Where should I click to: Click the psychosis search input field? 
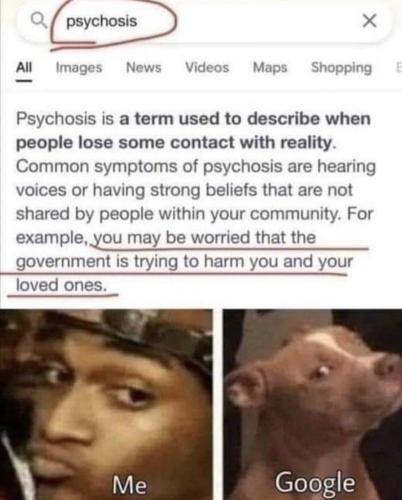(x=203, y=21)
